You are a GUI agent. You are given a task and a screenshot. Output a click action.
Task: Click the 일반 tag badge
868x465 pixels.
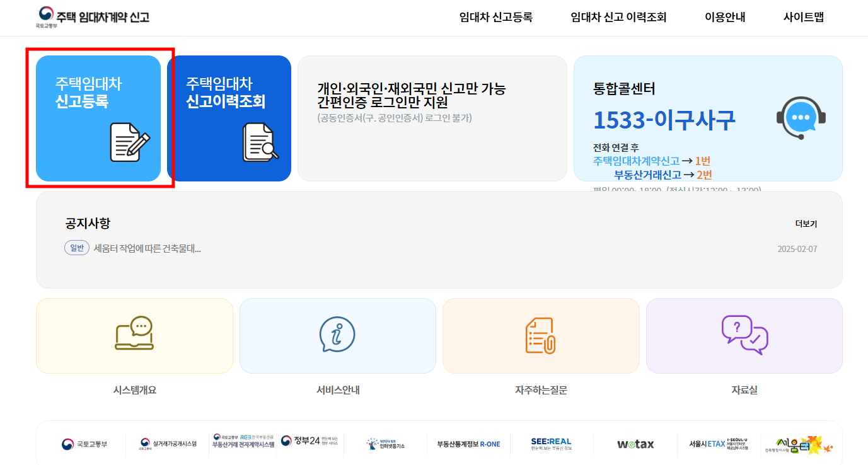click(x=77, y=248)
